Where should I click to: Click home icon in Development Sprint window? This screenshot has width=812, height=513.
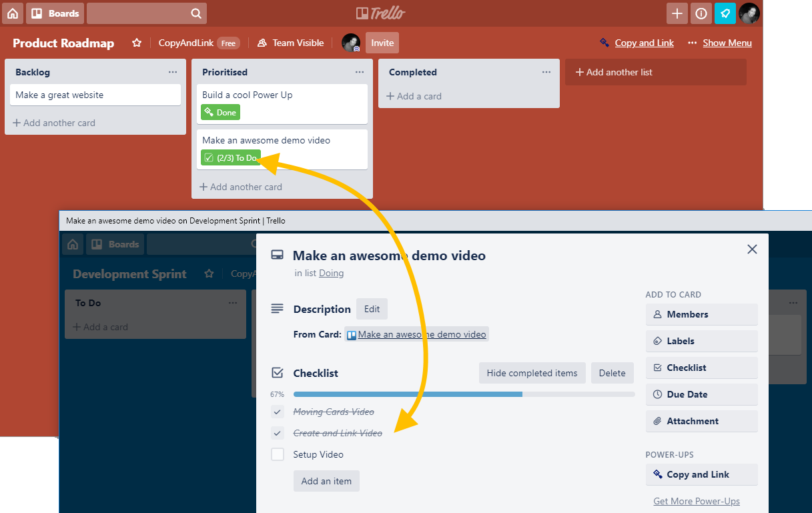pyautogui.click(x=73, y=244)
